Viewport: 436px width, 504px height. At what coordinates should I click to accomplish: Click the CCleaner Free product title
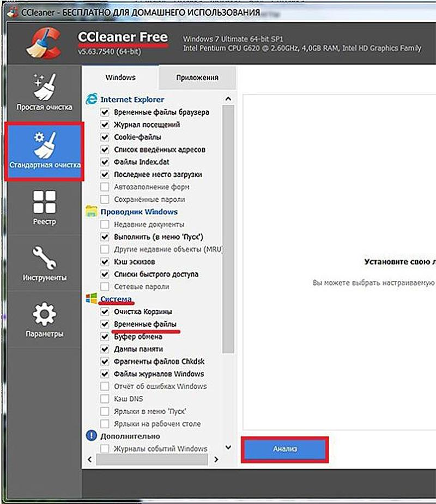(x=123, y=37)
